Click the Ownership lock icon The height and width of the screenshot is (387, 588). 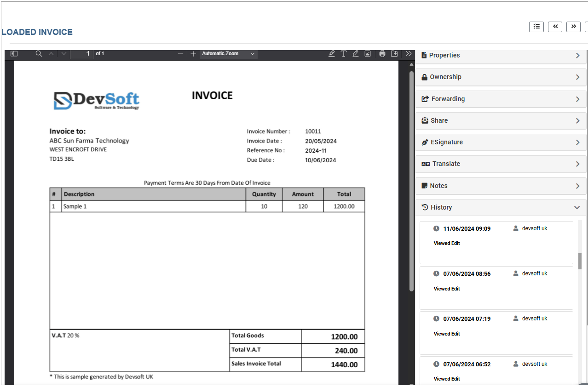point(425,77)
